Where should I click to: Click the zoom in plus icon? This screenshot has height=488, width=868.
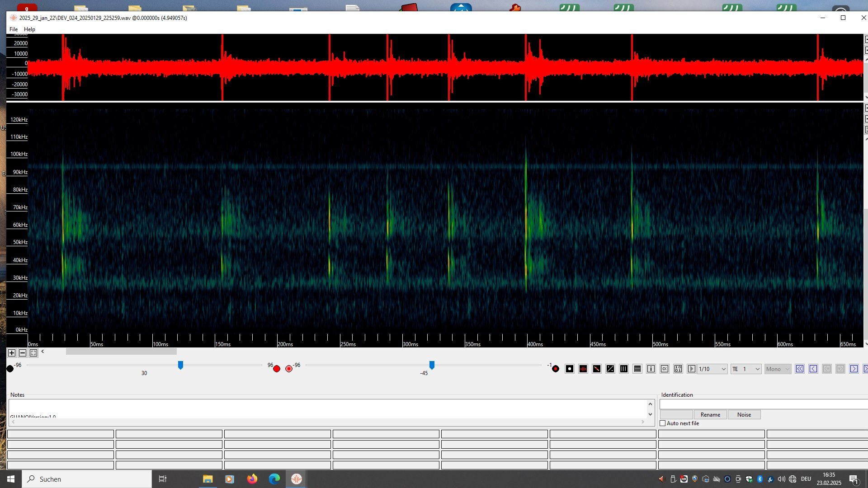pos(12,353)
